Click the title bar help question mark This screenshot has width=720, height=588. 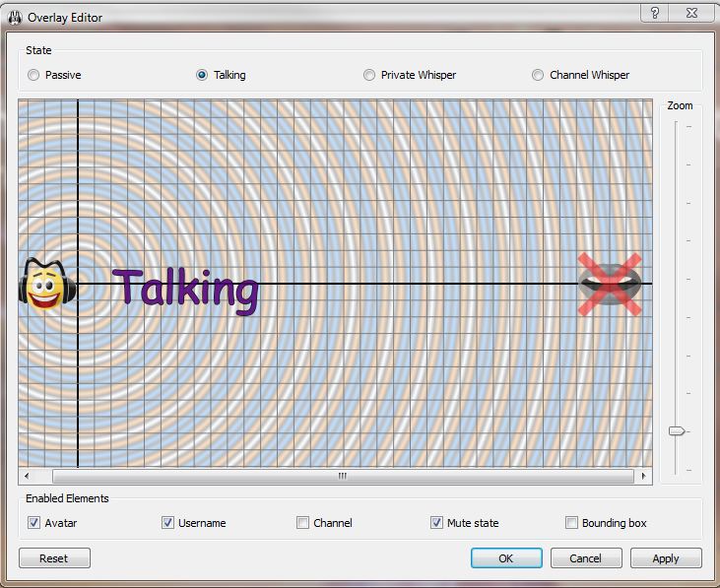click(x=656, y=14)
